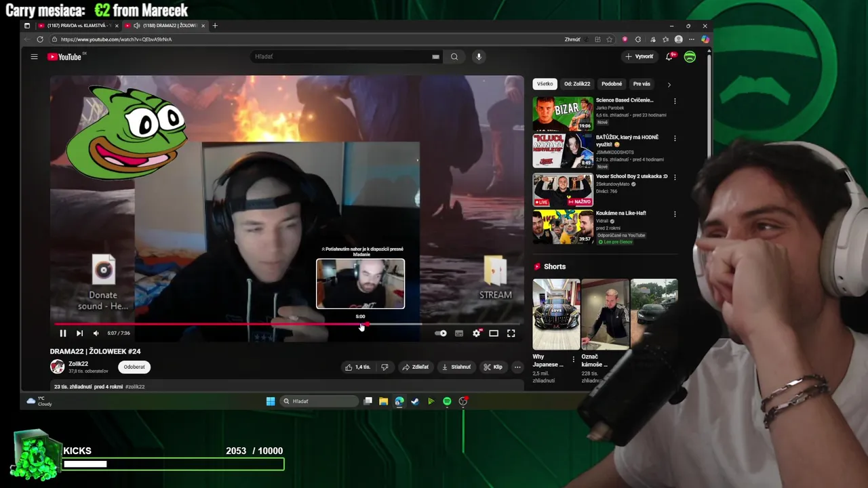Viewport: 868px width, 488px height.
Task: Open Spotify from the taskbar
Action: (x=447, y=401)
